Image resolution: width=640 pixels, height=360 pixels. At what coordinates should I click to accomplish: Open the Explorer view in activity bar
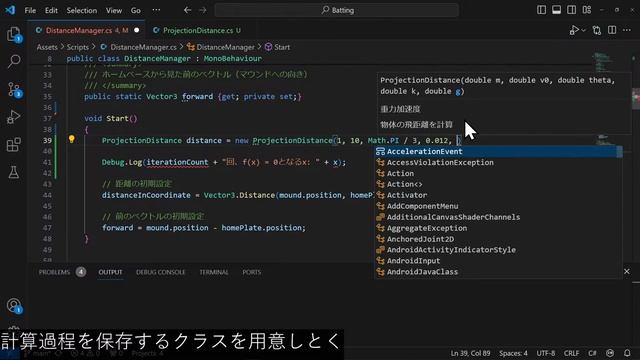coord(14,34)
